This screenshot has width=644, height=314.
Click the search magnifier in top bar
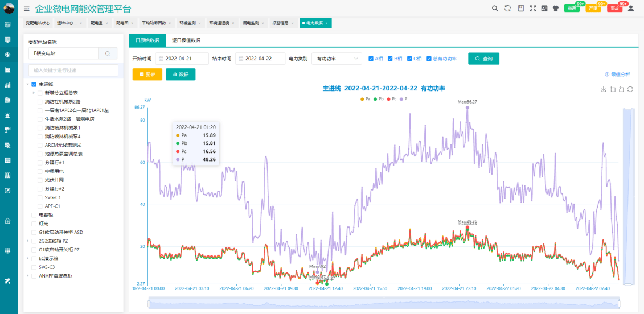tap(495, 9)
